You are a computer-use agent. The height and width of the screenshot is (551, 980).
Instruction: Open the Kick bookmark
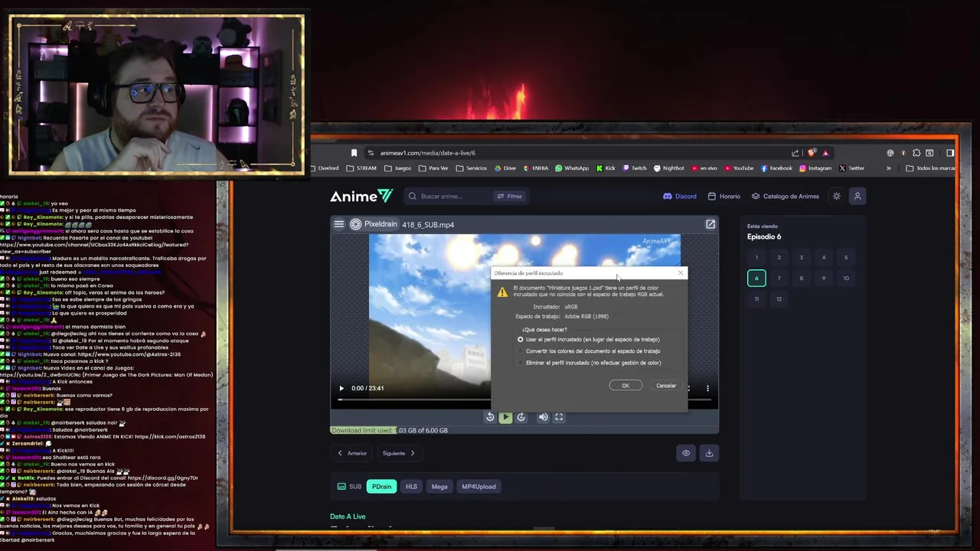click(606, 168)
